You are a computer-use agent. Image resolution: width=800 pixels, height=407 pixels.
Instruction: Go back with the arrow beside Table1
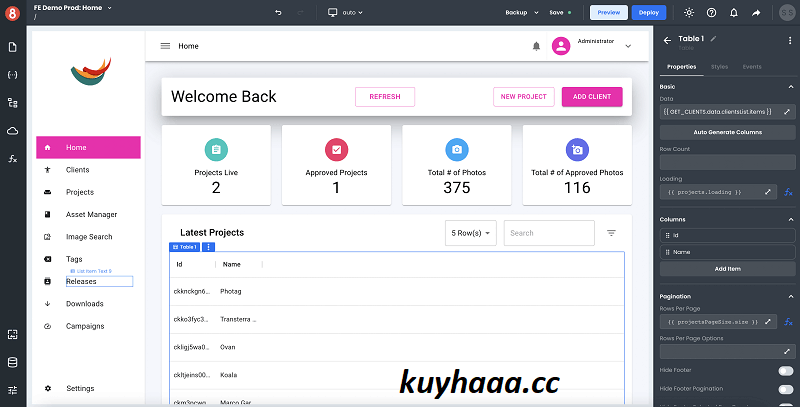tap(667, 40)
